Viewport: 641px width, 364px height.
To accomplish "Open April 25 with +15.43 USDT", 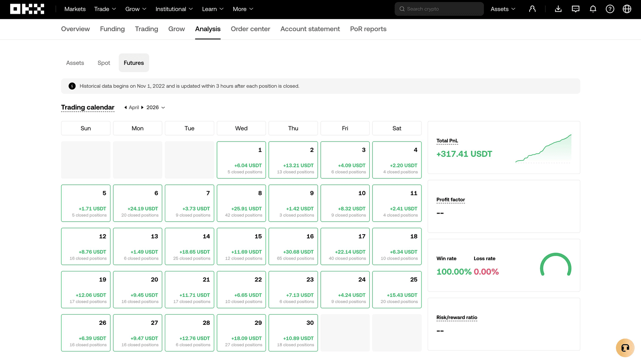I will tap(397, 290).
